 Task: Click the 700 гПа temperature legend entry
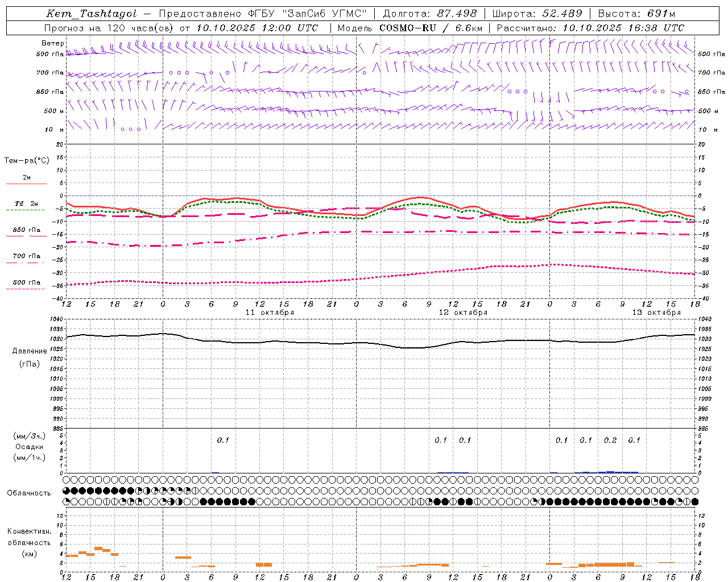point(27,256)
